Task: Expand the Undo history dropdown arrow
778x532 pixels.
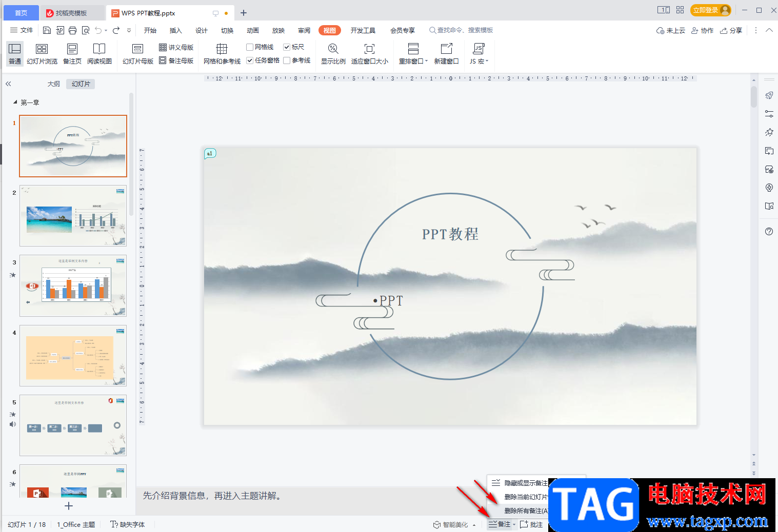Action: 106,30
